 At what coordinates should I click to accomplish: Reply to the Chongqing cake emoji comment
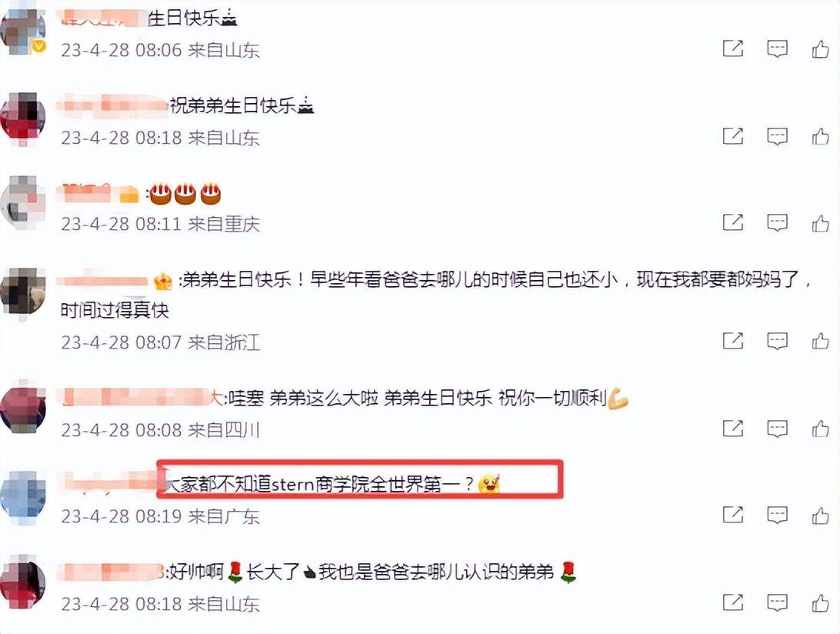777,222
